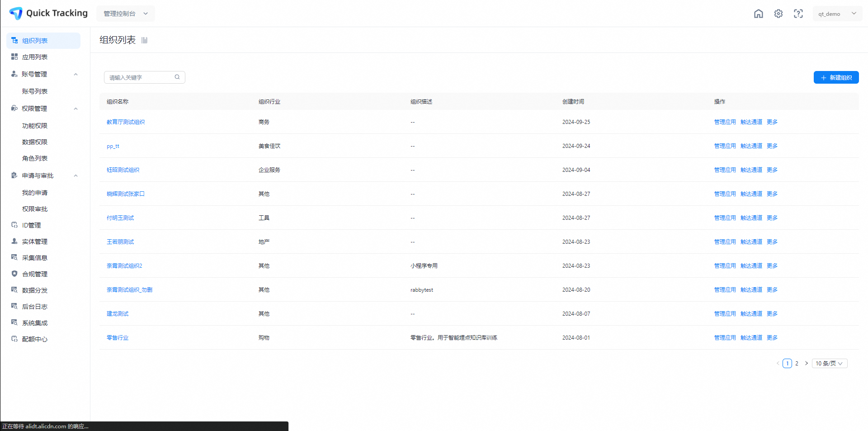Open the 教育厅测试组织 organization link
Screen dimensions: 868x431
click(126, 122)
